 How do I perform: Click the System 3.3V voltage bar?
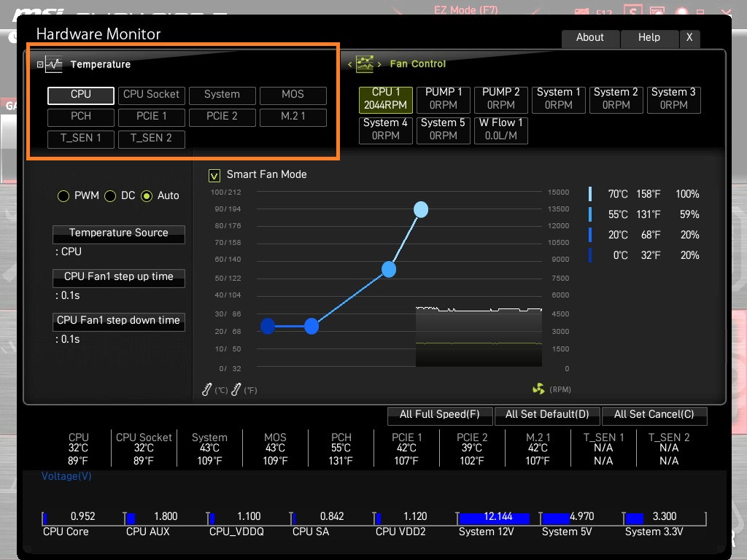tap(635, 518)
